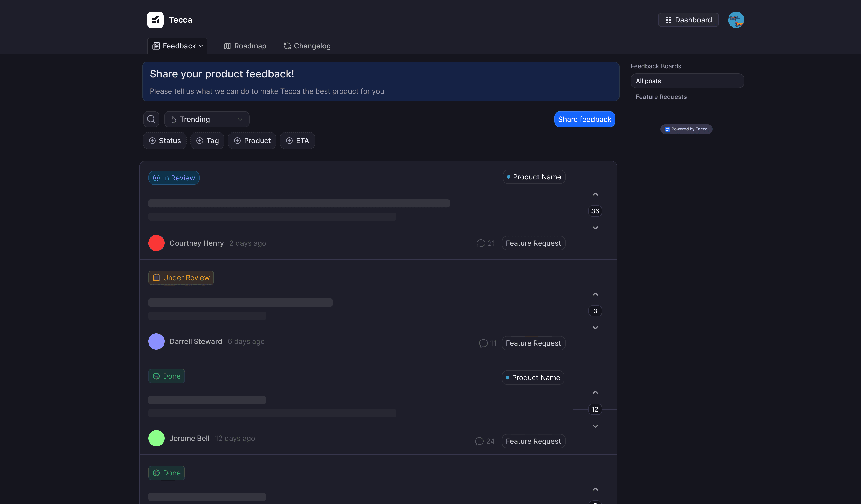Upvote Courtney Henry's post

[x=595, y=194]
